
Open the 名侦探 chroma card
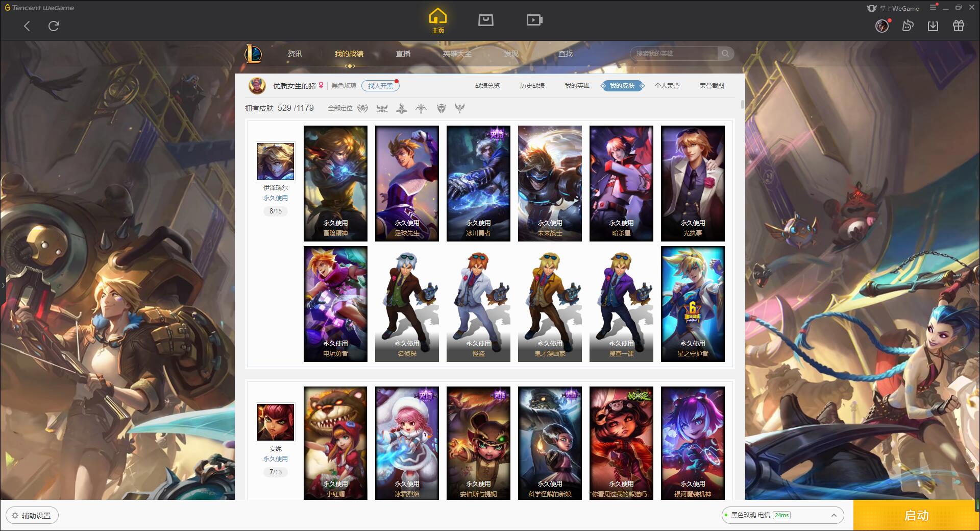click(x=407, y=304)
